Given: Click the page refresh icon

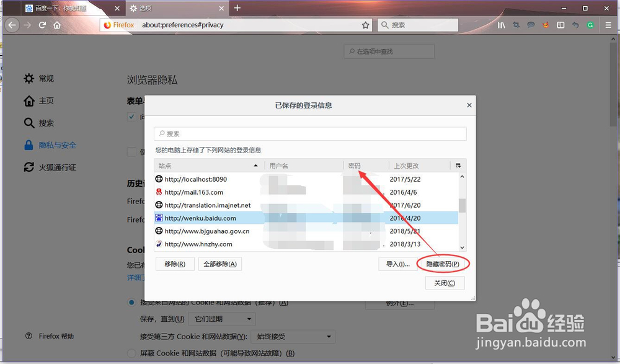Looking at the screenshot, I should pyautogui.click(x=42, y=25).
